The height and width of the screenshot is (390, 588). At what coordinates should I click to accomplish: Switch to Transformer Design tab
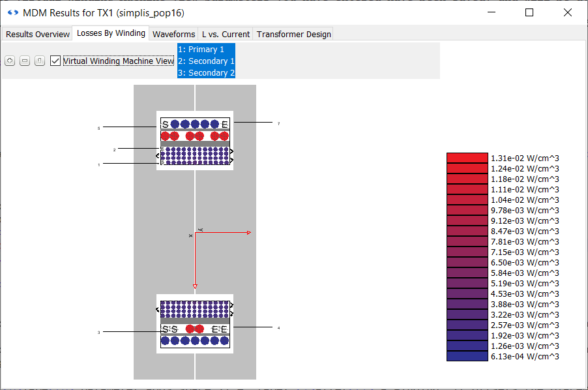coord(293,34)
